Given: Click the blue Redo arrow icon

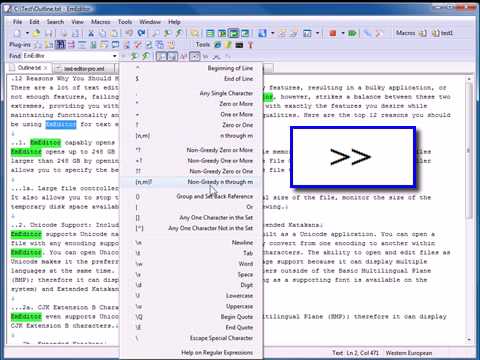Looking at the screenshot, I should pos(141,33).
